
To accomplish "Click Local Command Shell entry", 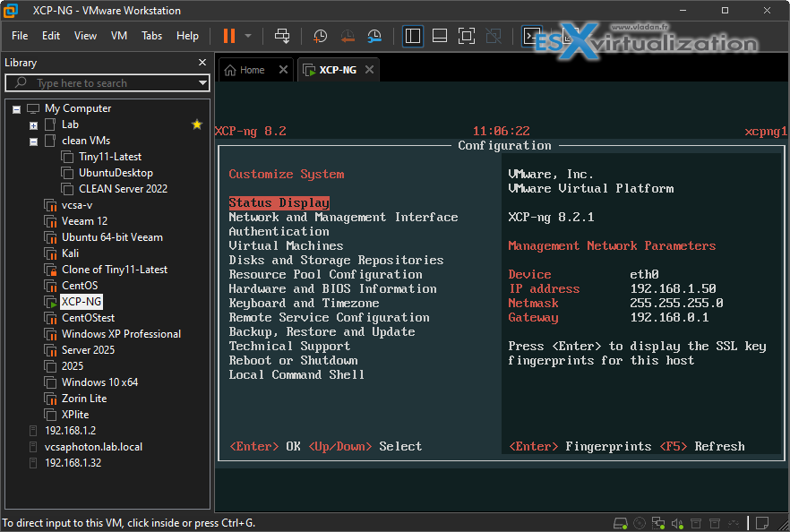I will (x=296, y=374).
